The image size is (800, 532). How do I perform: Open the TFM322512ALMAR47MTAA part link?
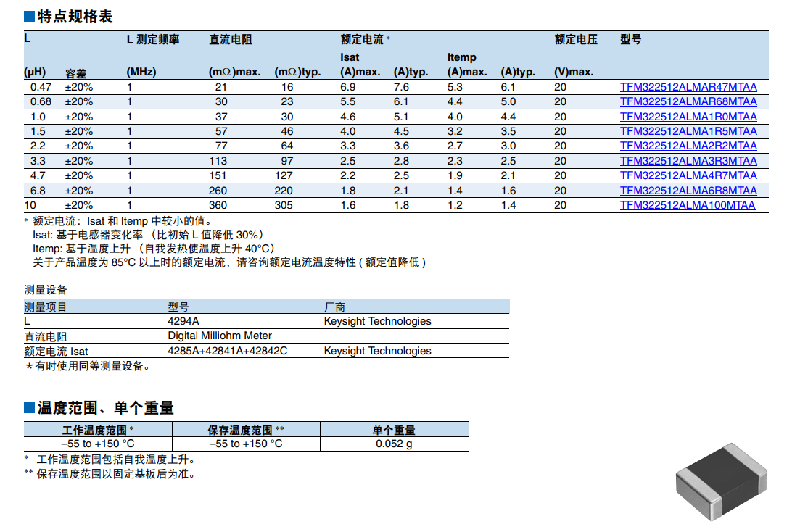pyautogui.click(x=688, y=87)
